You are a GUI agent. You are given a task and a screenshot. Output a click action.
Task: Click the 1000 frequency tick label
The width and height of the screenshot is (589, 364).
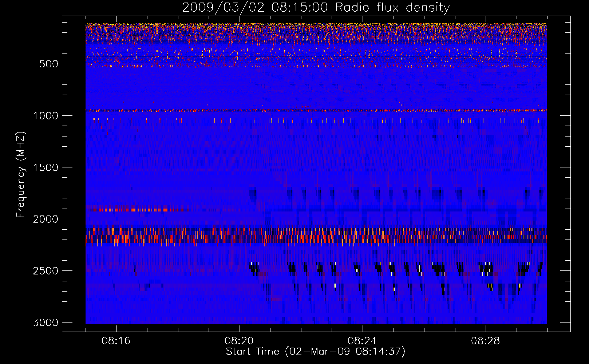[x=46, y=116]
